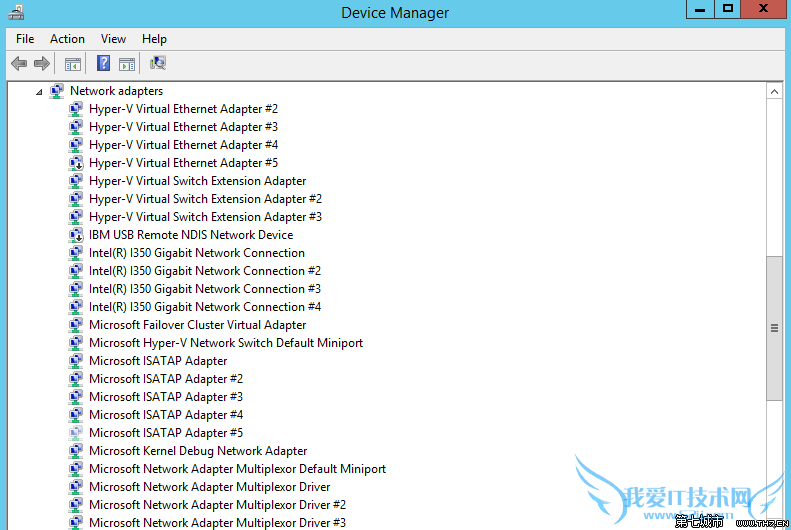Click icon of Microsoft Network Adapter Multiplexor Driver #2
Screen dimensions: 791x530
[76, 505]
